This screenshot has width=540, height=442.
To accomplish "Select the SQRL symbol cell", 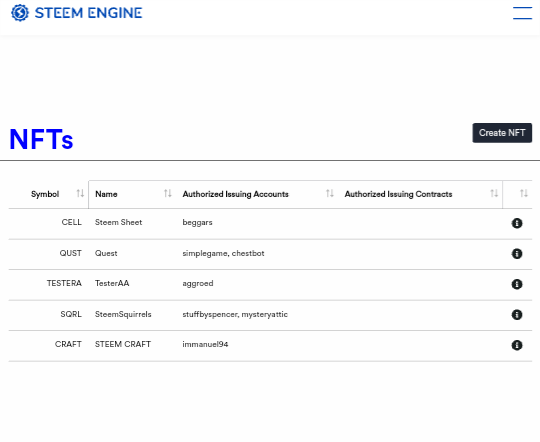I will click(71, 314).
